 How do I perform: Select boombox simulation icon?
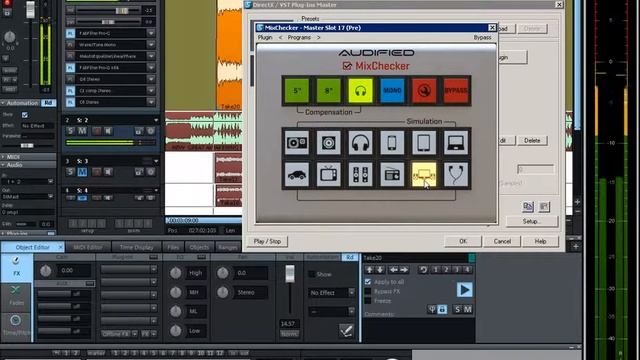pos(297,142)
